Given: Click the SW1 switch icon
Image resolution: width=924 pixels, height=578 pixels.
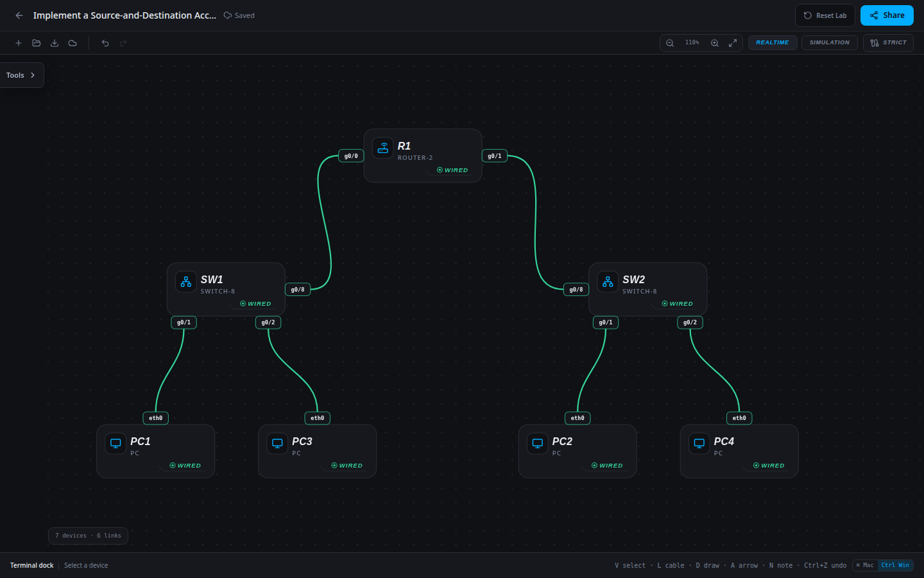Looking at the screenshot, I should [186, 281].
